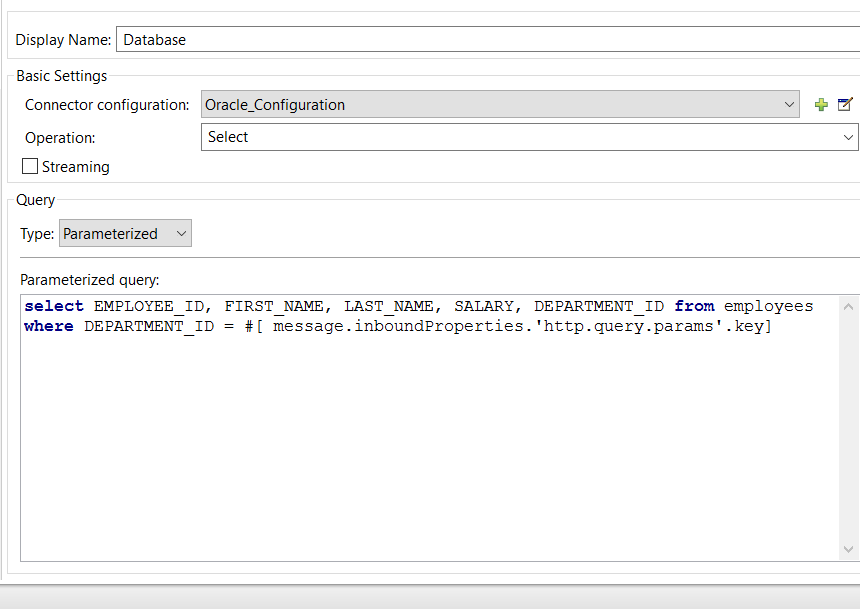
Task: Click the vertical scrollbar track of query editor
Action: (x=849, y=430)
